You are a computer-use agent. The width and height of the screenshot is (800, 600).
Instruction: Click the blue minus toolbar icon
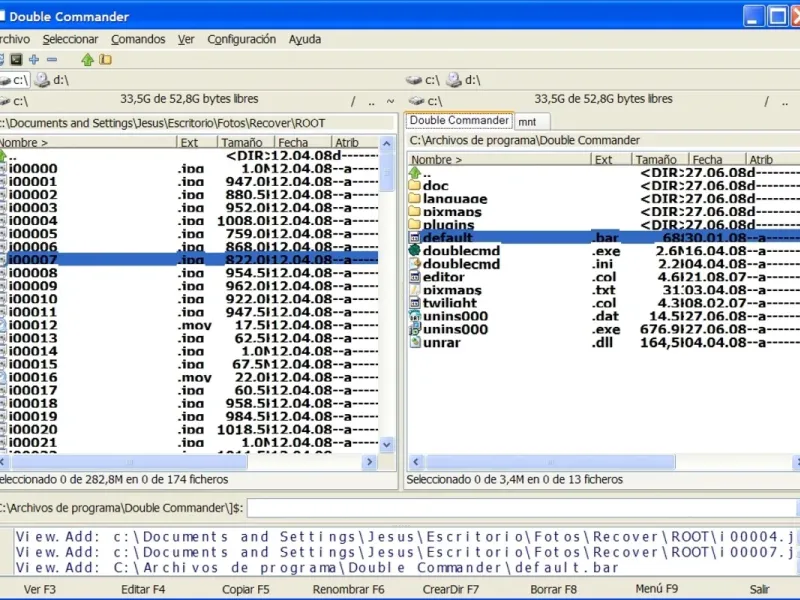tap(52, 60)
